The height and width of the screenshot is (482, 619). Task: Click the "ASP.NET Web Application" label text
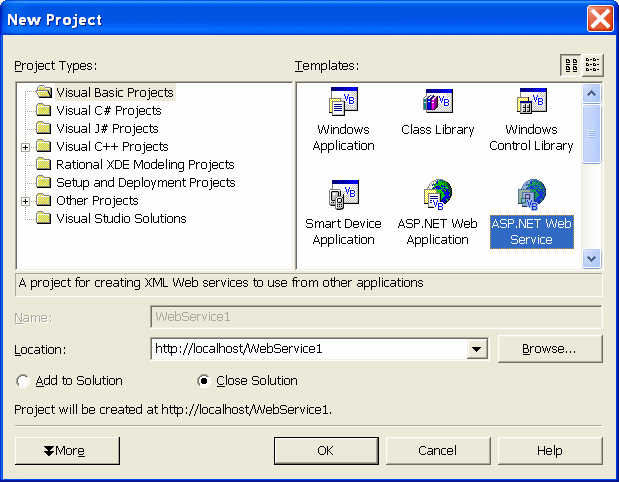click(437, 232)
